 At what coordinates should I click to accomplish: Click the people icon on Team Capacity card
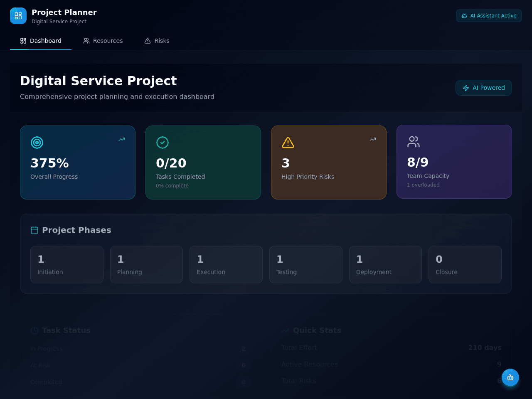tap(414, 142)
